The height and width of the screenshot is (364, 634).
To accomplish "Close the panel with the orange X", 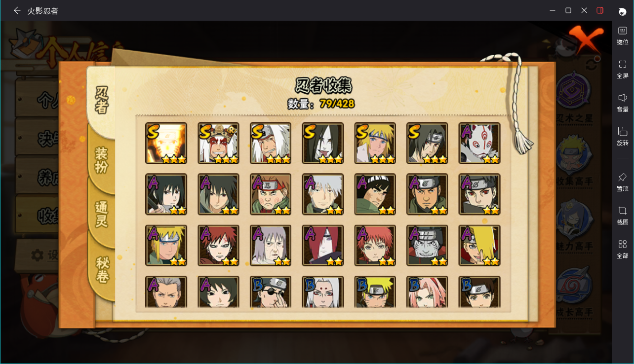I will pyautogui.click(x=586, y=40).
